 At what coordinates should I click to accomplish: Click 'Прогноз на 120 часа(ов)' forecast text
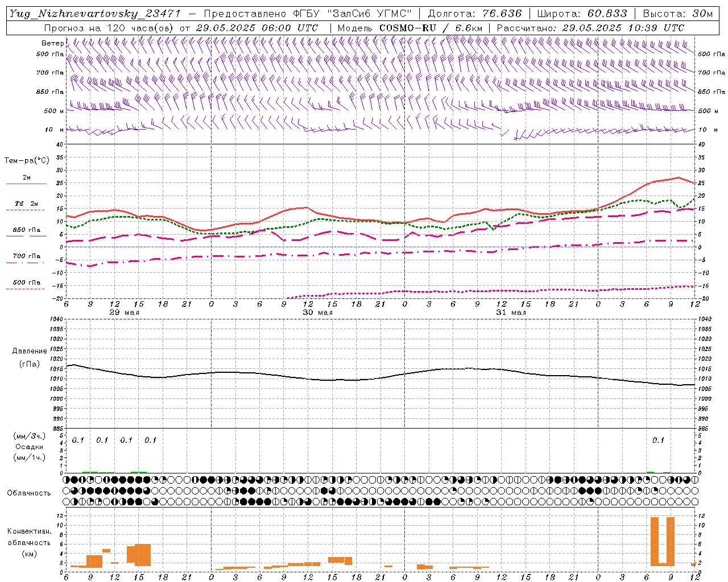click(109, 28)
